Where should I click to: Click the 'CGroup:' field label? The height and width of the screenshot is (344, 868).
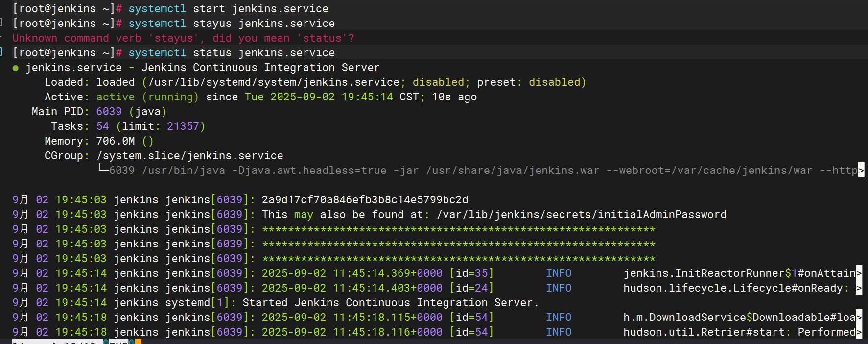pos(67,156)
